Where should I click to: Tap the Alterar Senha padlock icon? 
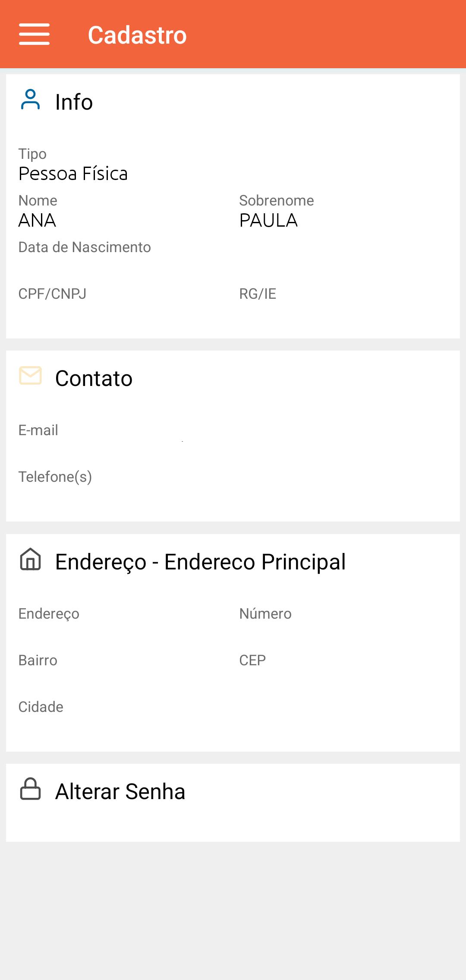pos(30,789)
